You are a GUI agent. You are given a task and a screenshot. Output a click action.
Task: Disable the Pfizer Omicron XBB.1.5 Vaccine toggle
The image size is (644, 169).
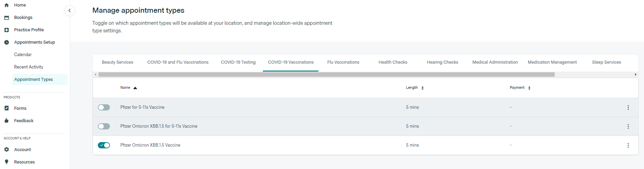104,145
